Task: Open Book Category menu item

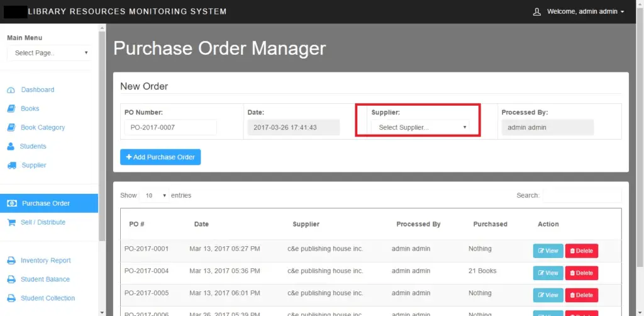Action: pos(43,127)
